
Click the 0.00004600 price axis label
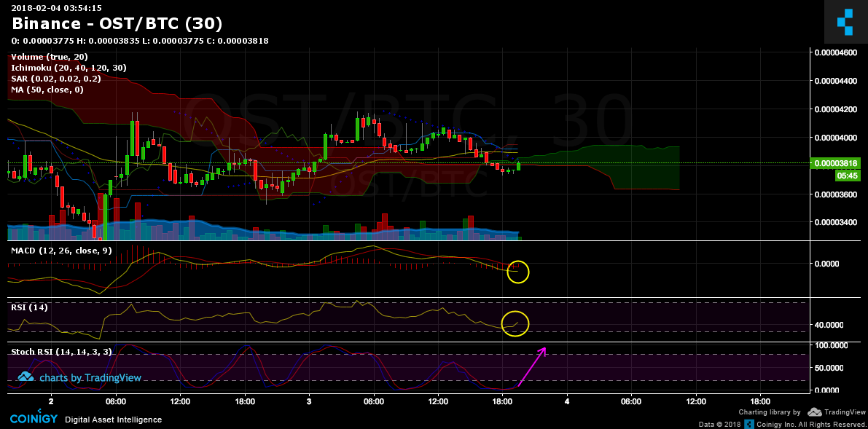point(837,52)
